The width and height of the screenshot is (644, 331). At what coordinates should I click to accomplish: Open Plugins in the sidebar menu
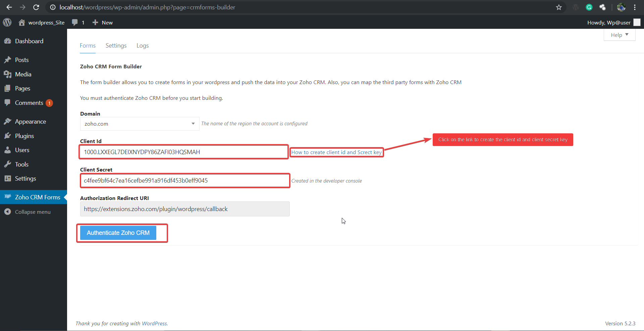[x=24, y=136]
